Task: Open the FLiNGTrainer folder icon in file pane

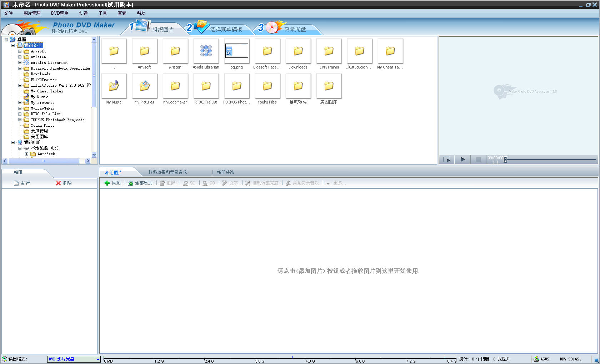Action: coord(329,51)
